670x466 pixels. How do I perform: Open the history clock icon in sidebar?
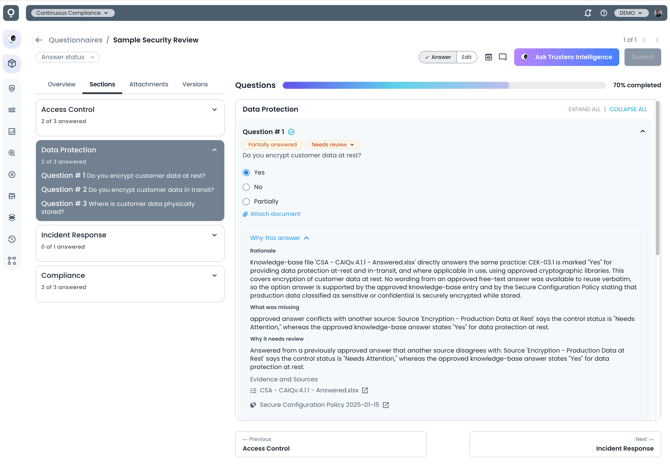pos(12,239)
